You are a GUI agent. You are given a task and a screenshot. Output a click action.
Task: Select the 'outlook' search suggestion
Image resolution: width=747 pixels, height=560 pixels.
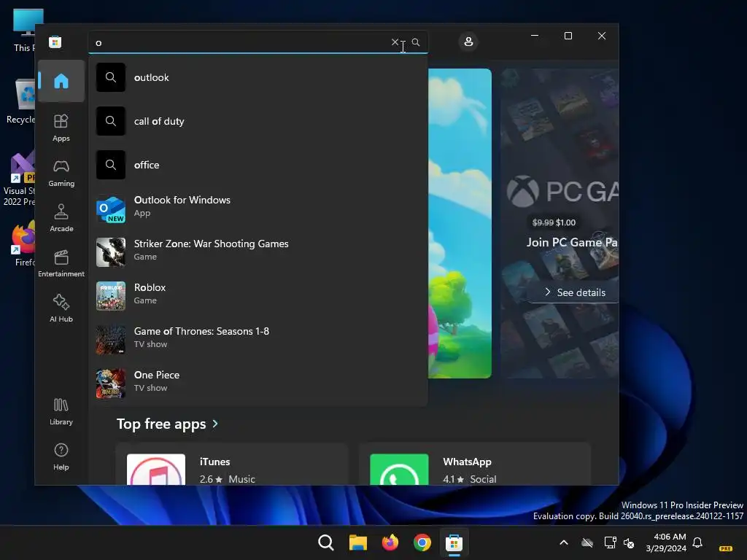pos(258,77)
